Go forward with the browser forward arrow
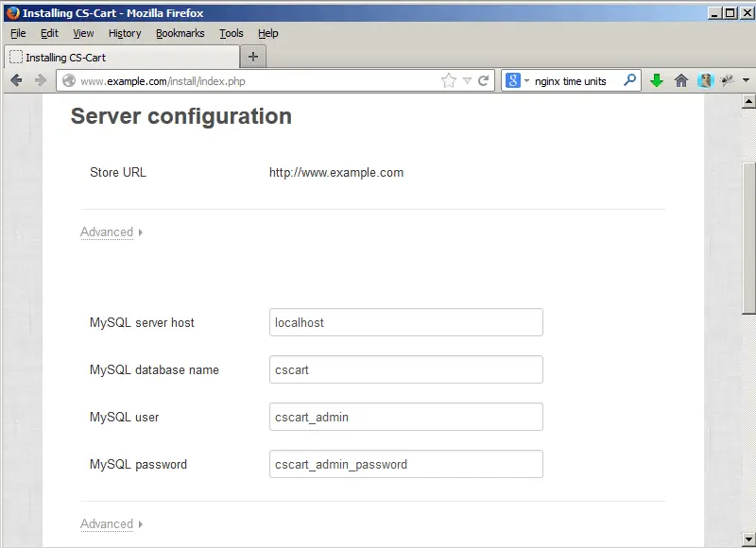 coord(41,80)
